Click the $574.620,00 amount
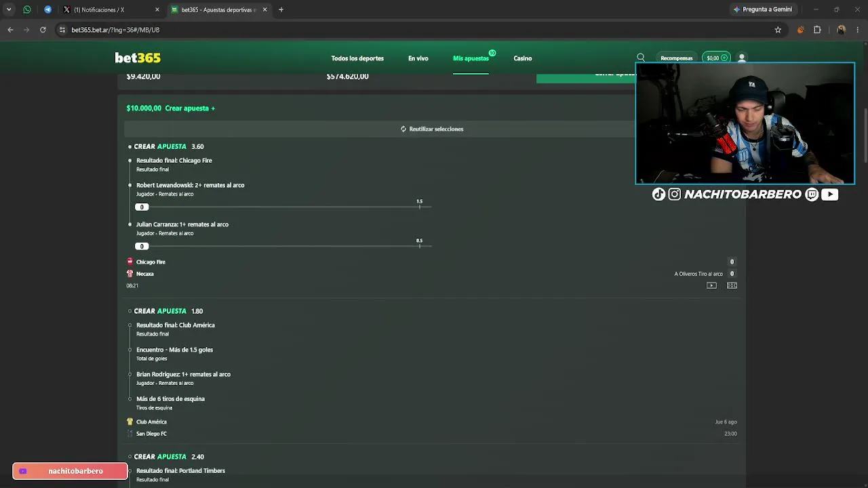868x488 pixels. (x=348, y=77)
